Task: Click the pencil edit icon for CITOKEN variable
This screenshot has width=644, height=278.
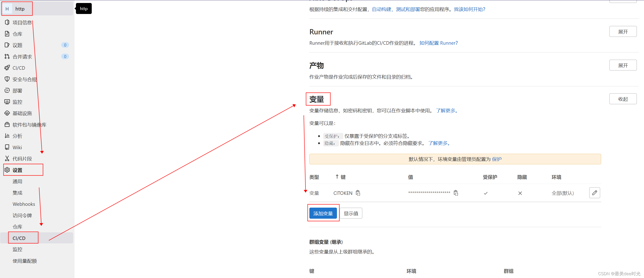Action: pyautogui.click(x=594, y=193)
